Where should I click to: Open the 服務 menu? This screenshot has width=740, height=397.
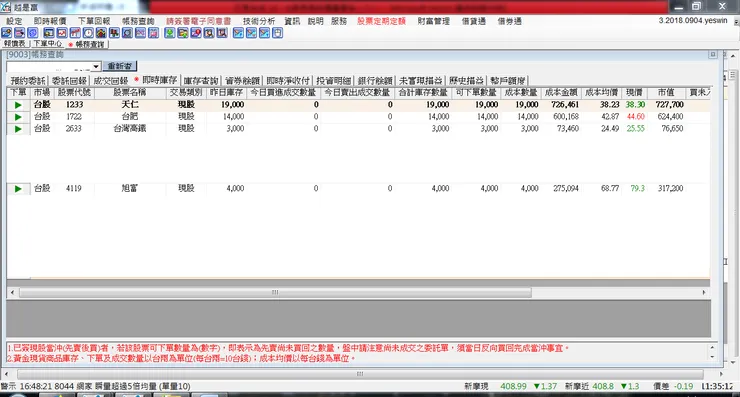point(339,21)
